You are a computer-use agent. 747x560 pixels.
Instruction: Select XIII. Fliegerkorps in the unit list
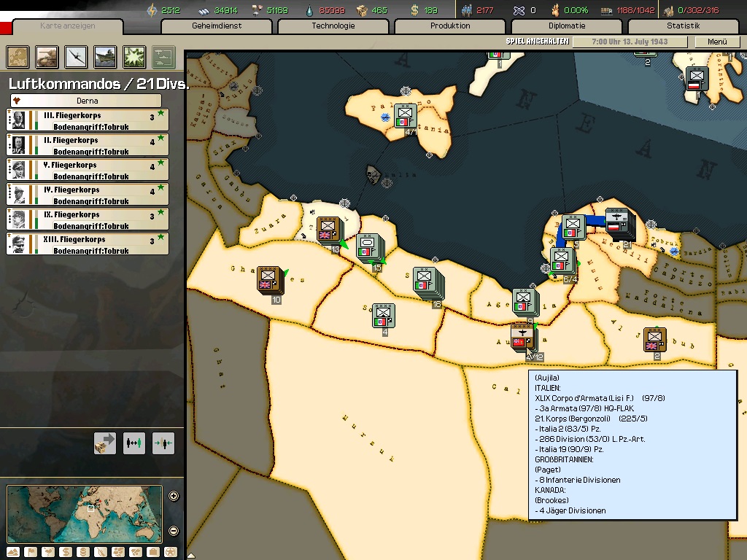coord(88,244)
